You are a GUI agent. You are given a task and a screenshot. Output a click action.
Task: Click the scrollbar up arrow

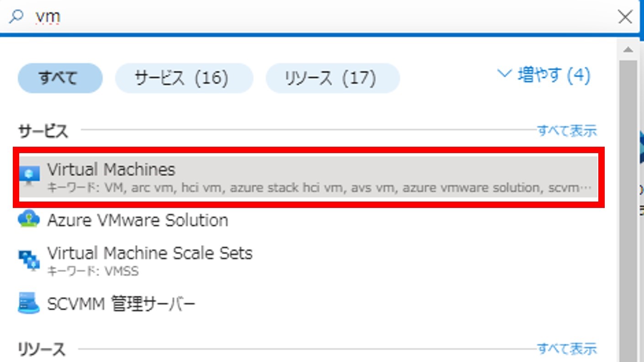pos(628,49)
